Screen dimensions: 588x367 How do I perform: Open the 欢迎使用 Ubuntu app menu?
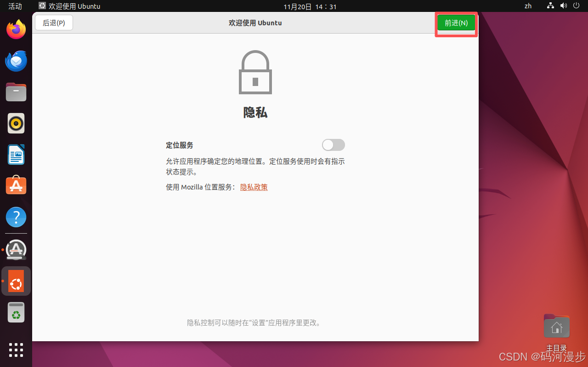(x=70, y=6)
